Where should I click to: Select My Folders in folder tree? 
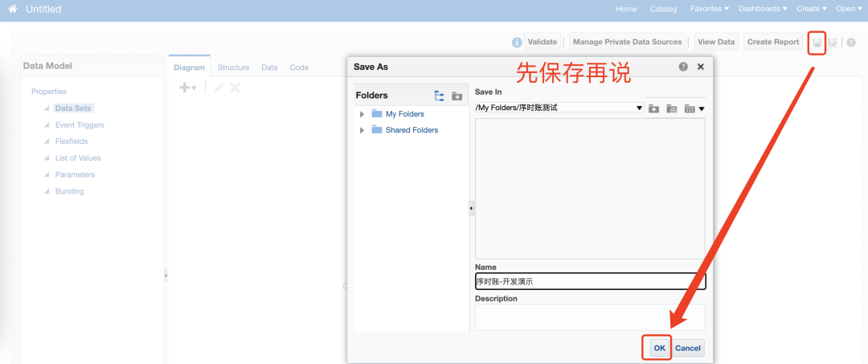click(405, 114)
